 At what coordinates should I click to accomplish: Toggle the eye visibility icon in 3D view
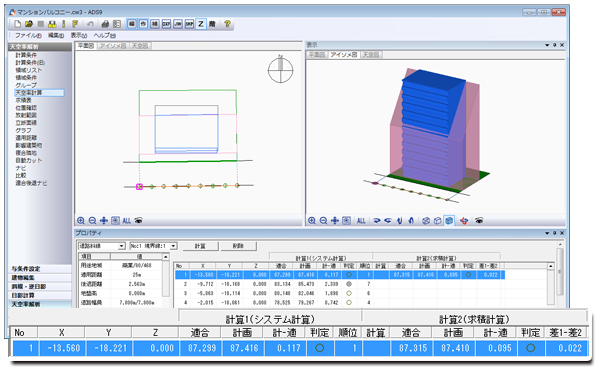479,220
